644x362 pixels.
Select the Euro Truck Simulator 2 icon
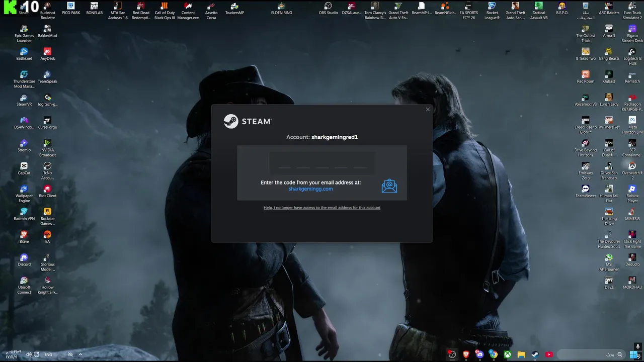pyautogui.click(x=632, y=11)
